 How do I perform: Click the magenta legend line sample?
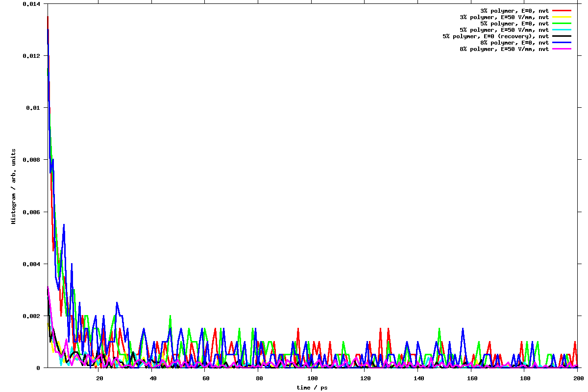pos(562,49)
